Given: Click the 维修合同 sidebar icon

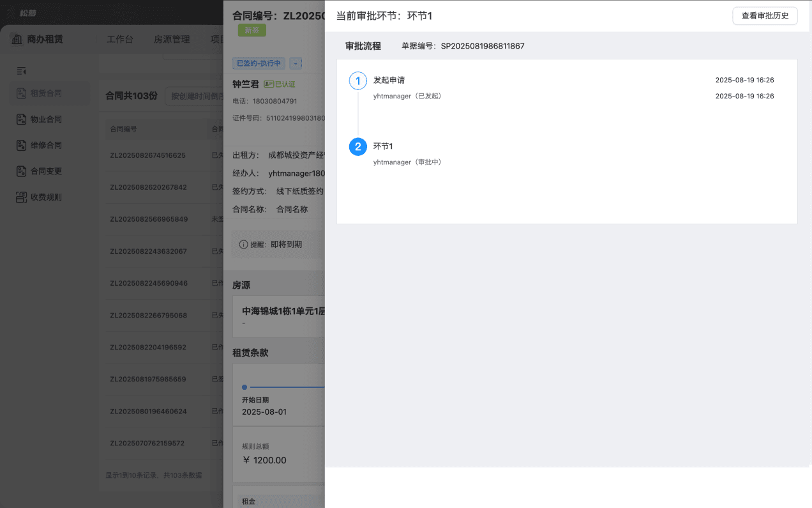Looking at the screenshot, I should click(21, 146).
